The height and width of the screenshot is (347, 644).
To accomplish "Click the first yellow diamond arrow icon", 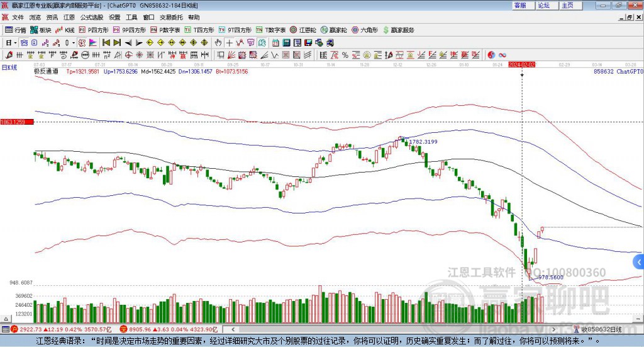I will tap(150, 43).
